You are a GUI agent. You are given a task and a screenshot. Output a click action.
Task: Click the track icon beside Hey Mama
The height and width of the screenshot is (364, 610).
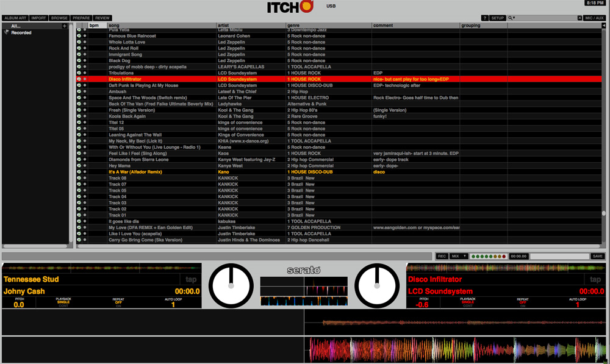click(79, 166)
